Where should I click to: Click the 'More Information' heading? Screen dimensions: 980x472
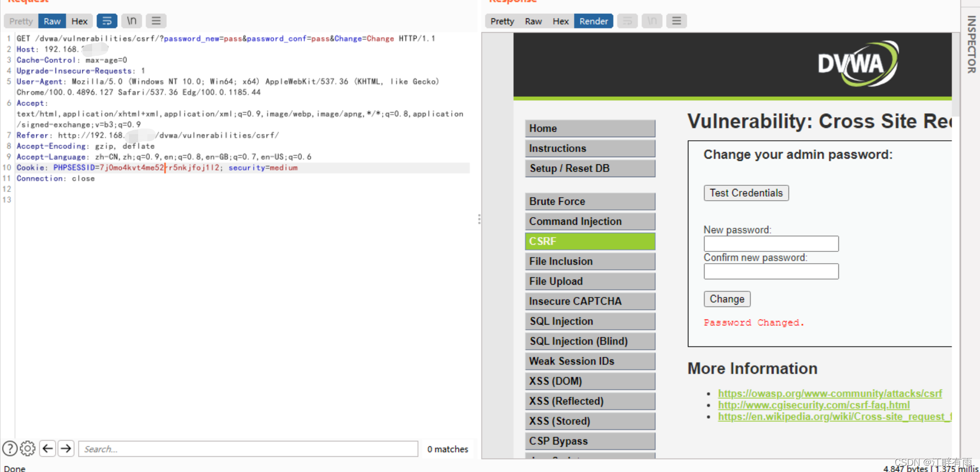(x=752, y=369)
